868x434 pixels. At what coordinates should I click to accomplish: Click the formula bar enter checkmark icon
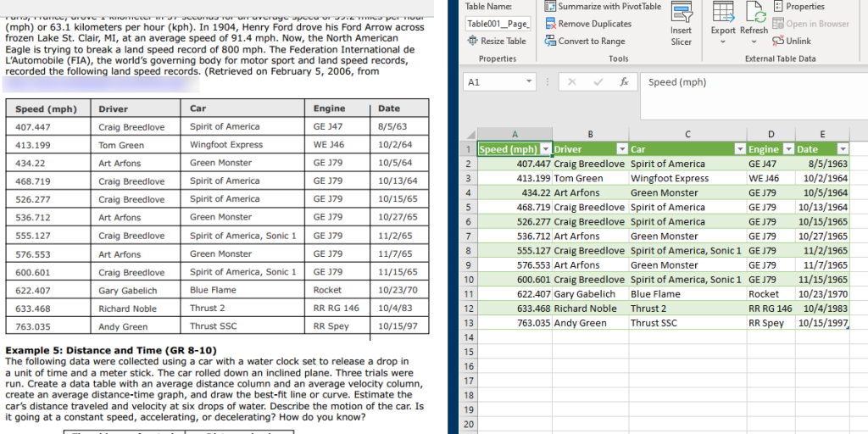click(x=598, y=82)
